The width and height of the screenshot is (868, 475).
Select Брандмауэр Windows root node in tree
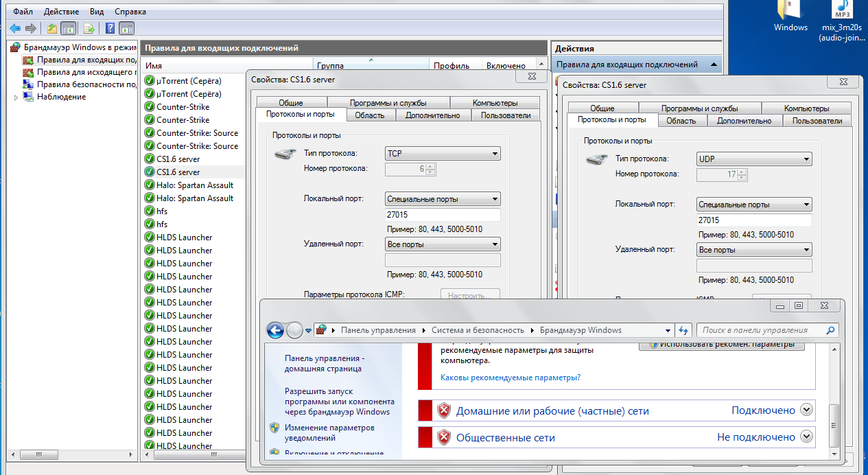(73, 47)
